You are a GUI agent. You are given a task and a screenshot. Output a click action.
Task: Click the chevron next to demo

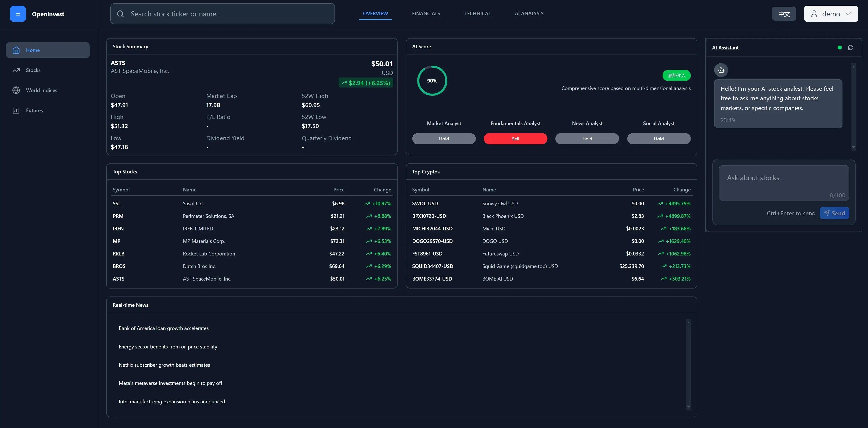tap(848, 14)
